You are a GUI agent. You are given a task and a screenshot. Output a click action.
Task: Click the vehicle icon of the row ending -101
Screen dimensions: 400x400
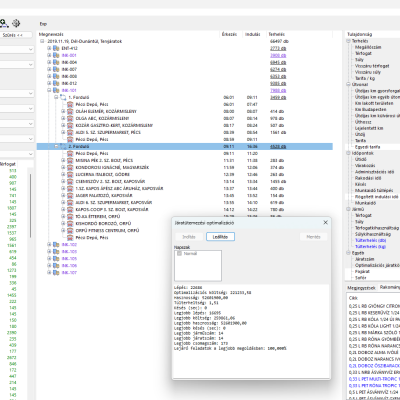(56, 90)
